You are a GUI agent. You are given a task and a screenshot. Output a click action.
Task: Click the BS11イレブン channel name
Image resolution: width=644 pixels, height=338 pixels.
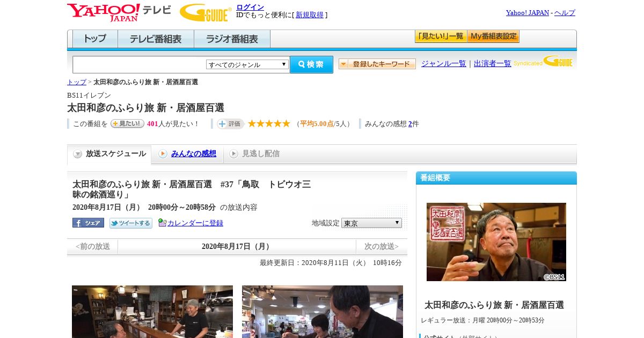(89, 95)
